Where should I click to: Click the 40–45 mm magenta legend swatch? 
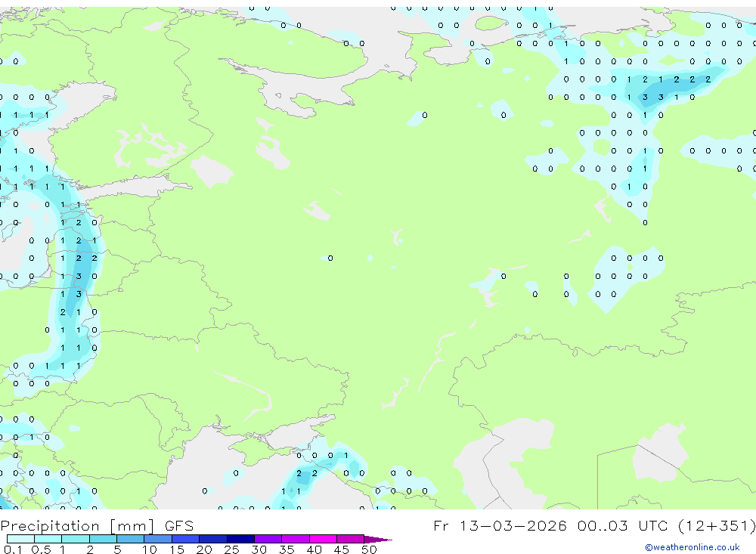click(x=323, y=539)
